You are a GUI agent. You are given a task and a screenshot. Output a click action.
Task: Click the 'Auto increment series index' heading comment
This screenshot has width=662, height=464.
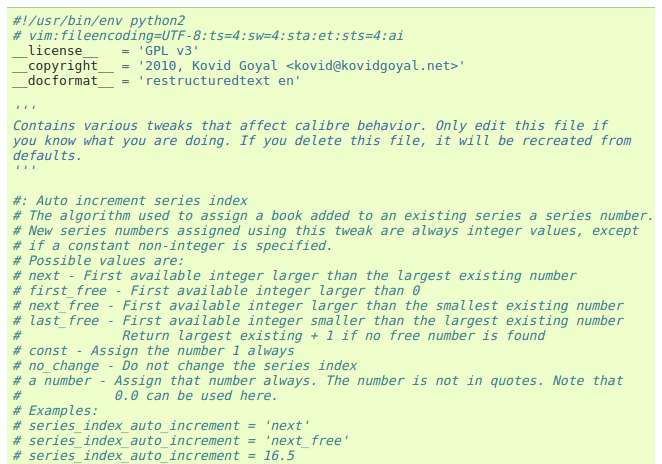pos(130,201)
